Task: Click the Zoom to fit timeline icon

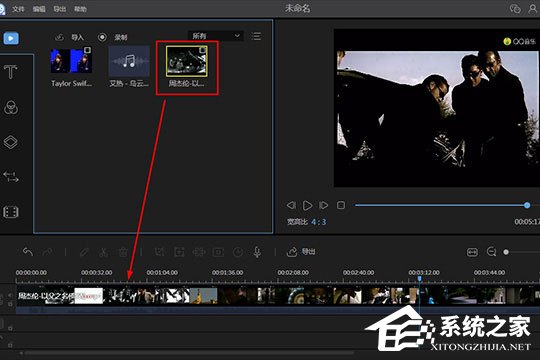Action: (x=472, y=252)
